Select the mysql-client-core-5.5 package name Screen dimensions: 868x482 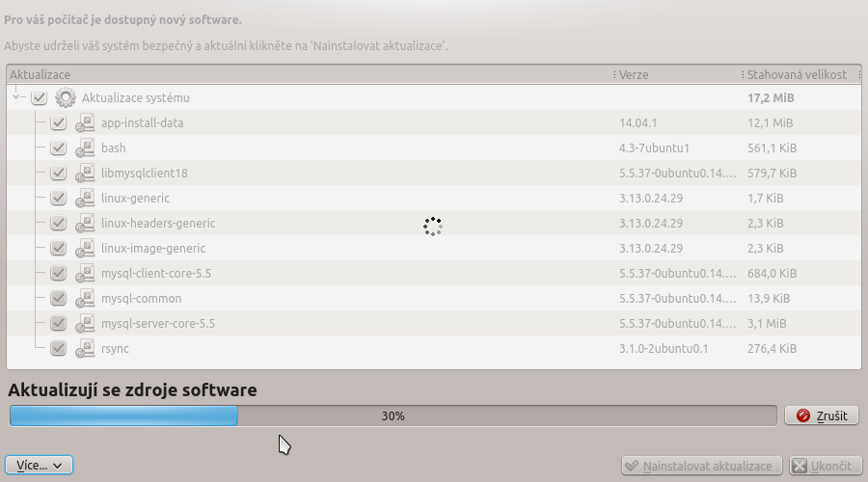point(156,274)
